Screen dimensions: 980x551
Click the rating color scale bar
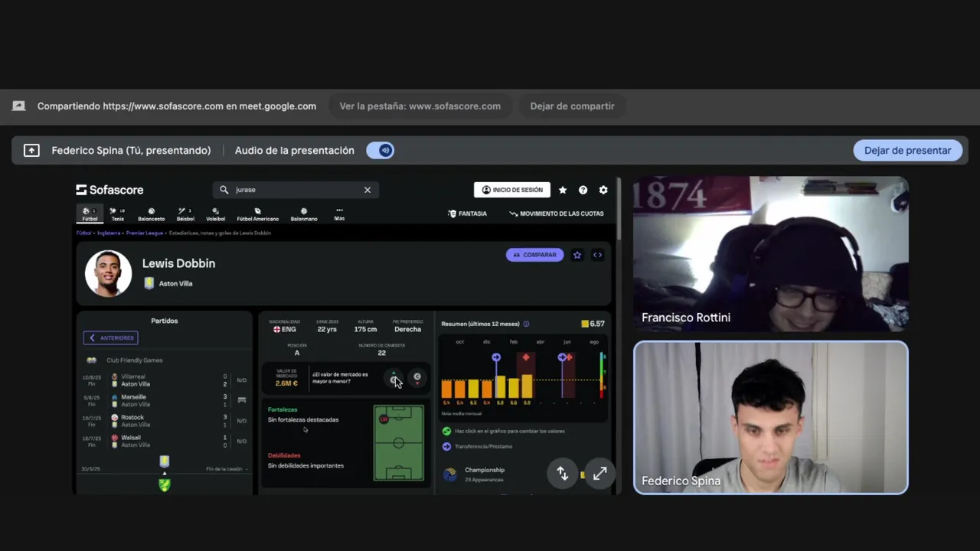(x=603, y=375)
